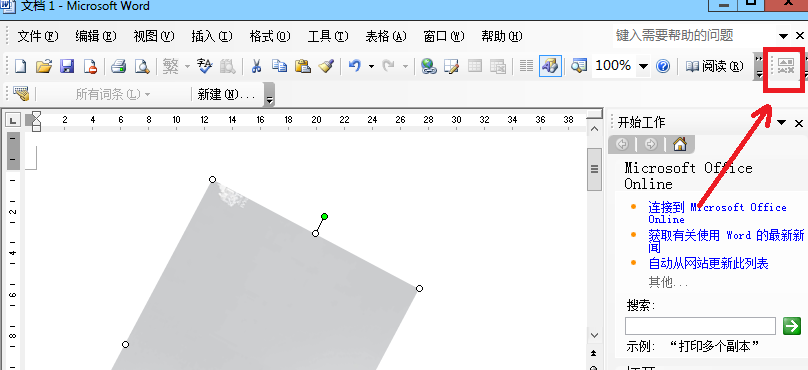The width and height of the screenshot is (808, 370).
Task: Click the tab stop type selector on the ruler
Action: (x=13, y=120)
